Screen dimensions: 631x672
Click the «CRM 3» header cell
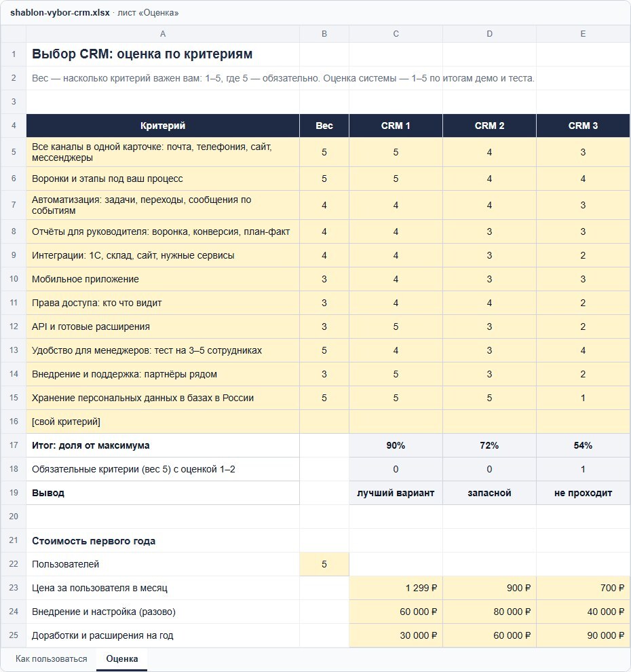583,126
